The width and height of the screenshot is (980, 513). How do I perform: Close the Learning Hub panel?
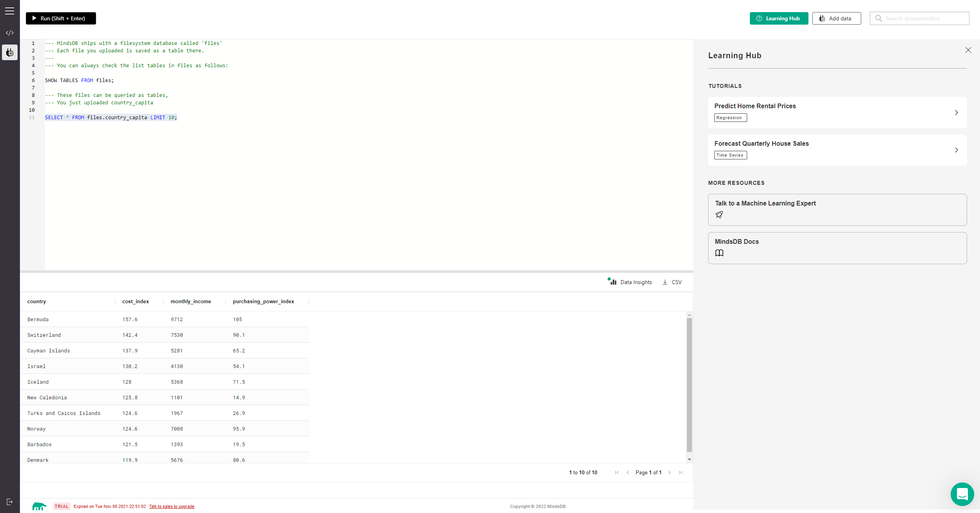[x=968, y=50]
